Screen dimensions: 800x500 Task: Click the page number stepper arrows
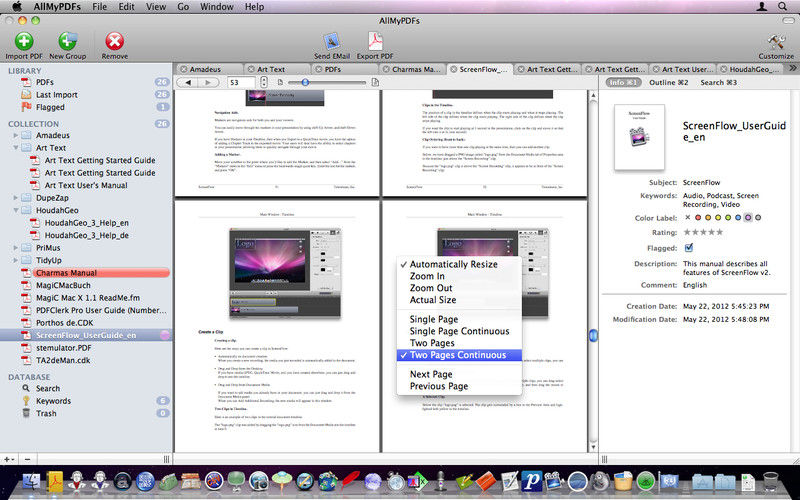coord(264,82)
